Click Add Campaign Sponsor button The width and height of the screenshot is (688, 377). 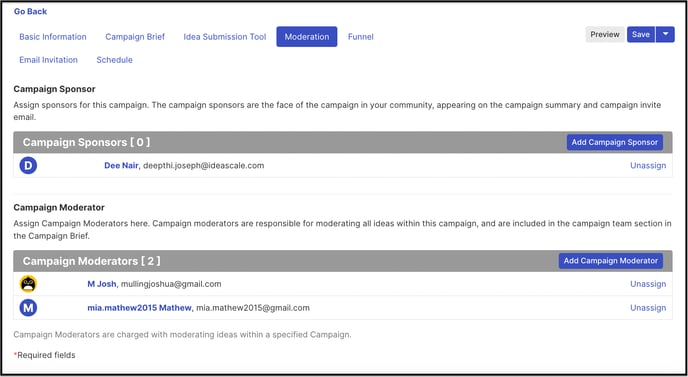click(615, 142)
